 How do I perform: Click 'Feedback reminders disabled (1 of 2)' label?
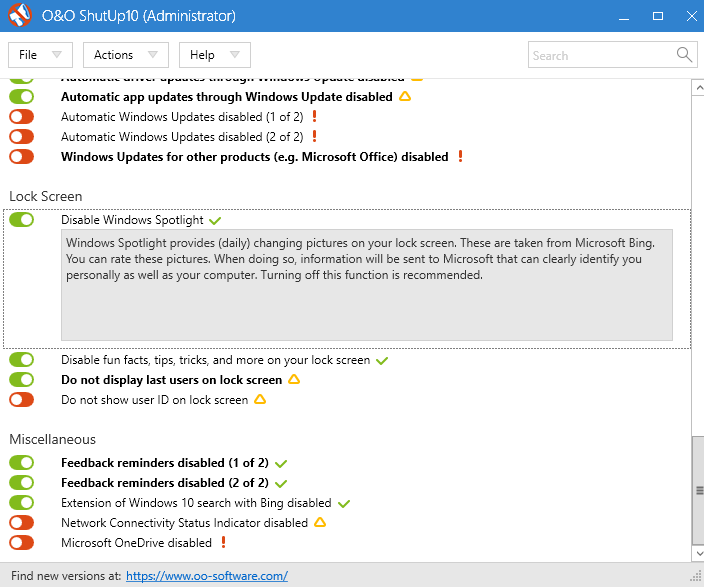[x=165, y=463]
